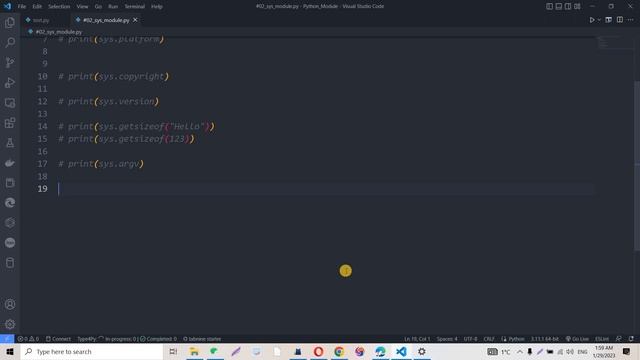The width and height of the screenshot is (640, 360).
Task: Open the Customize Layout button
Action: click(x=577, y=6)
